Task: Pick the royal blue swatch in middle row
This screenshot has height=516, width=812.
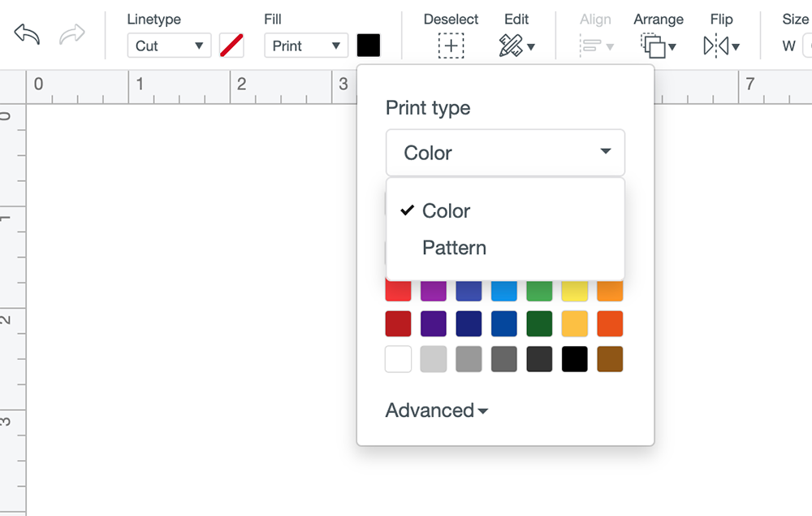Action: (504, 323)
